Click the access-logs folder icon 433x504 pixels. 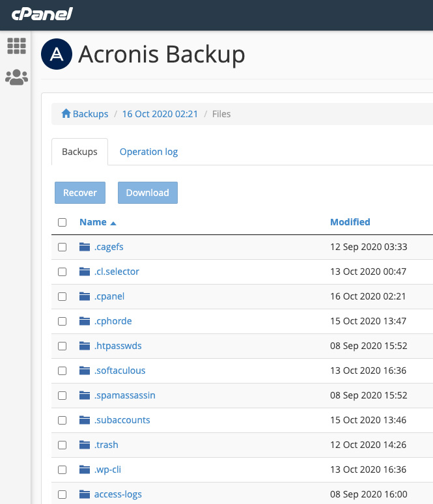tap(84, 494)
